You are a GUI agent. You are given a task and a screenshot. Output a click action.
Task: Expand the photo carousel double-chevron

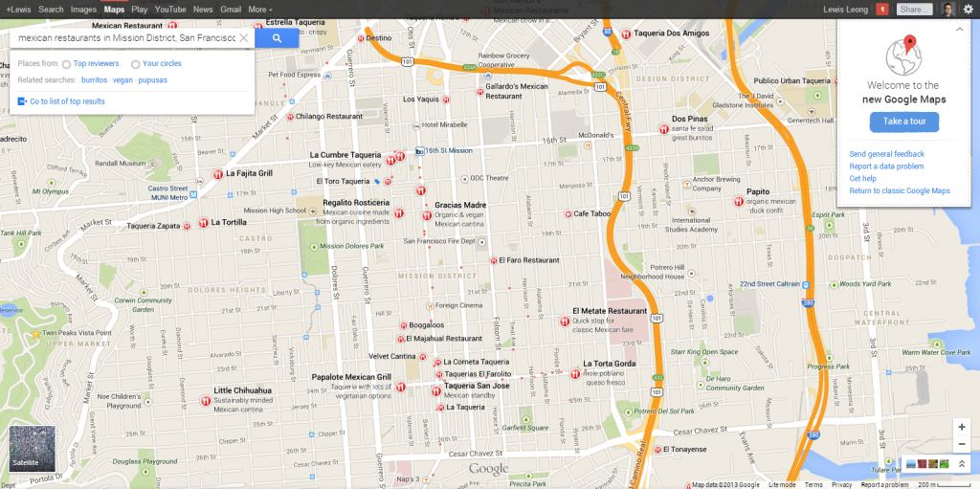click(x=962, y=464)
